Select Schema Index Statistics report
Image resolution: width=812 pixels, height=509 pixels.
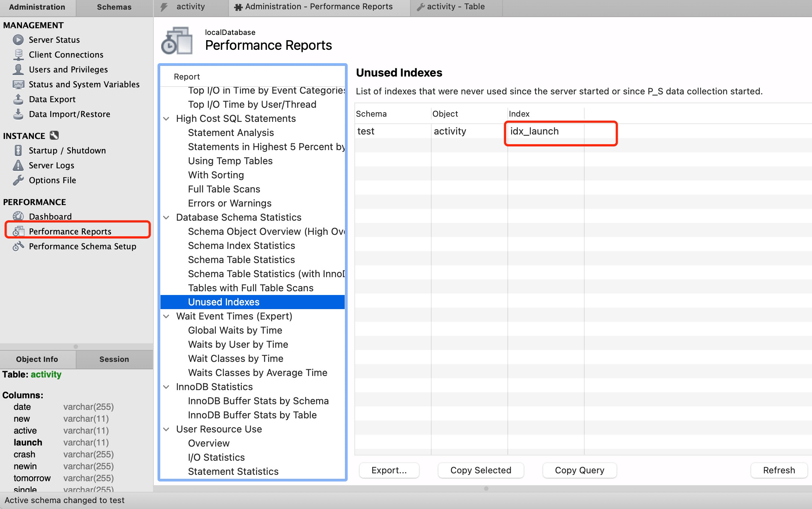click(x=241, y=246)
